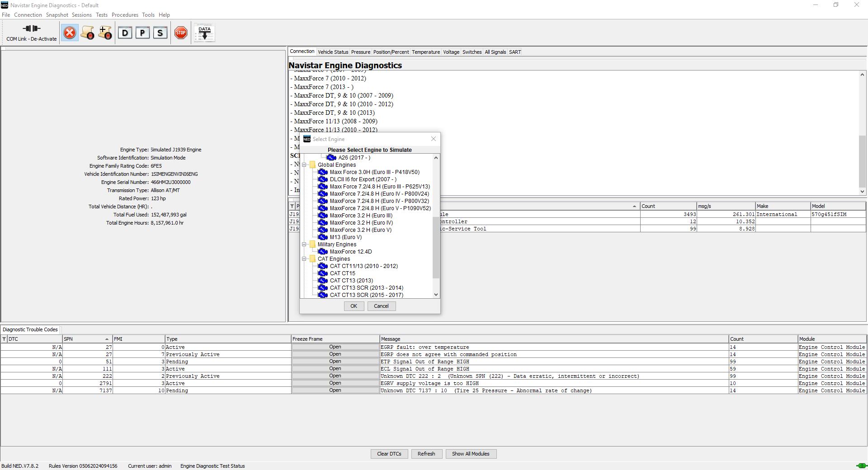Open the S window toolbar icon
868x470 pixels.
pyautogui.click(x=160, y=32)
